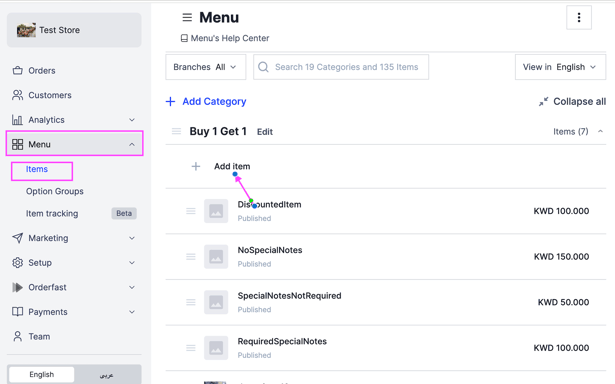Collapse Buy 1 Get 1 Items (7)
The height and width of the screenshot is (384, 615).
[x=578, y=131]
